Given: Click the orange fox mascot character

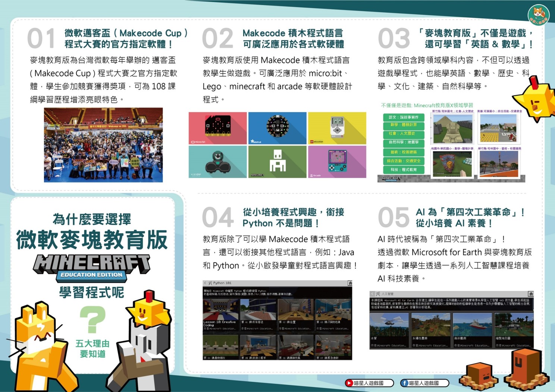Looking at the screenshot, I should pyautogui.click(x=45, y=347).
